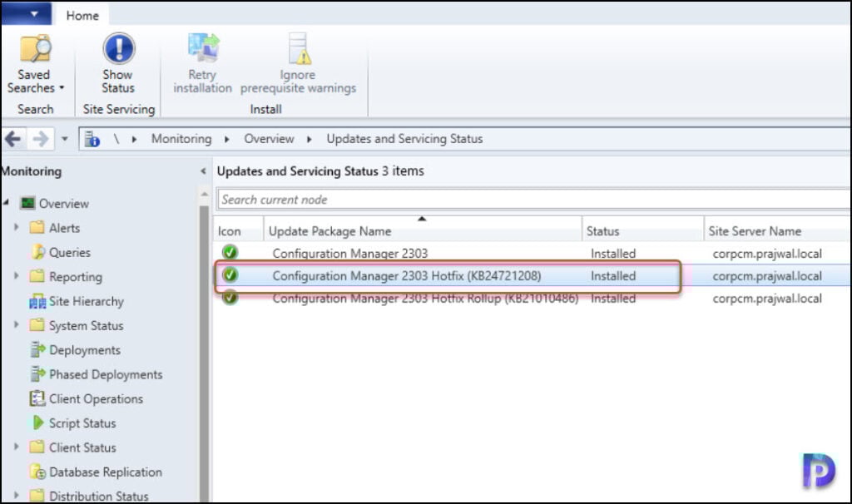Sort by Status column header
Screen dimensions: 852x504
(x=643, y=231)
